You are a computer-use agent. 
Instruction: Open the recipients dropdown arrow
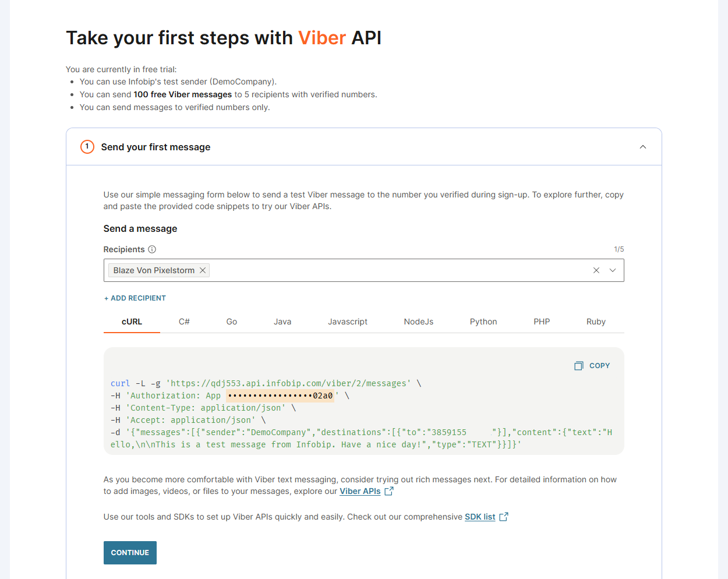613,270
